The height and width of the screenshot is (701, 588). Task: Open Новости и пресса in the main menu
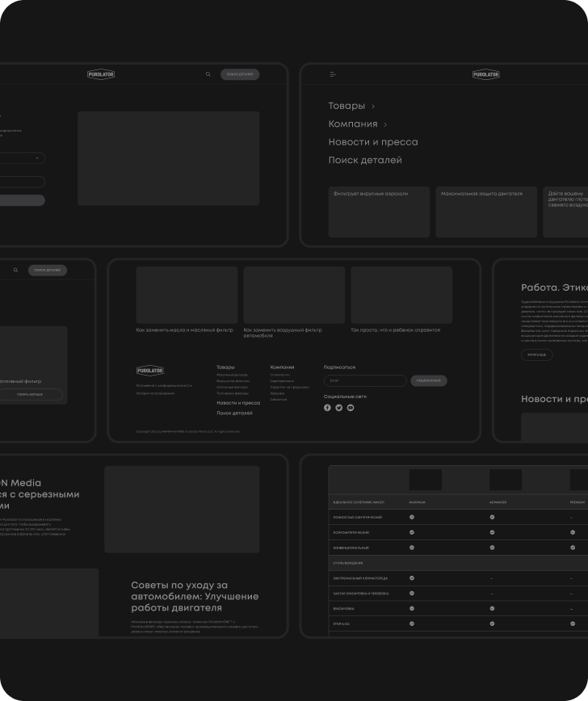click(x=373, y=142)
